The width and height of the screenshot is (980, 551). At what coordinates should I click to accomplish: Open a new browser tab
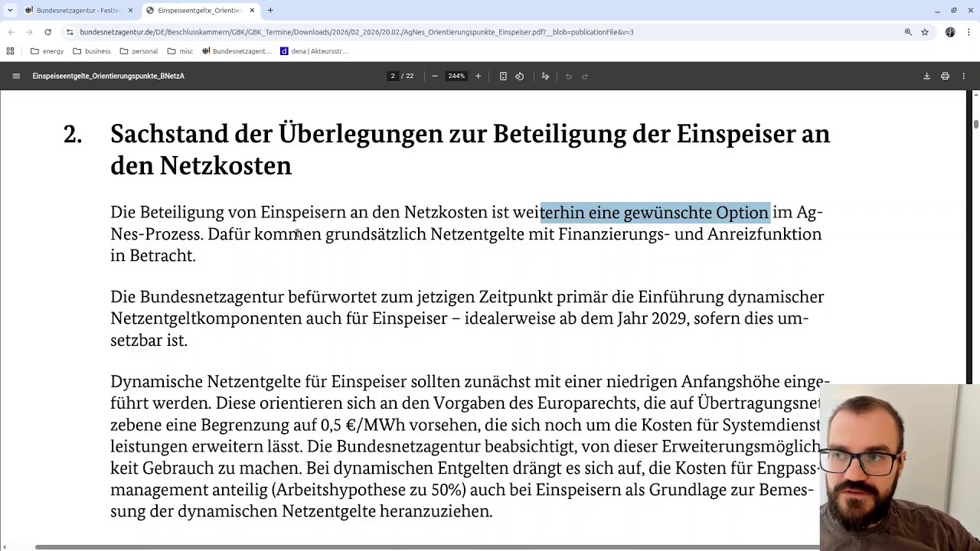(x=270, y=11)
